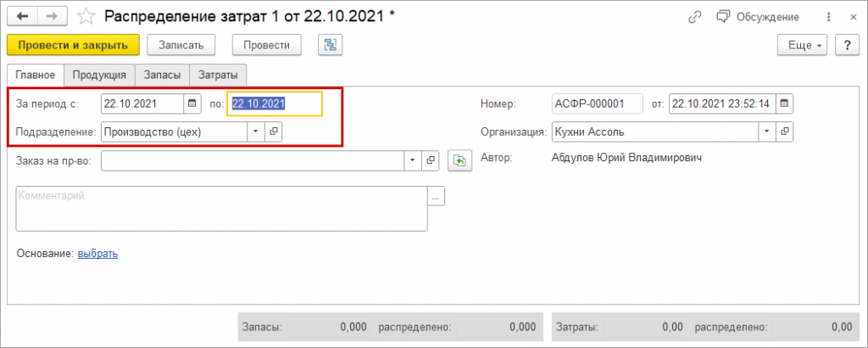Switch to the Затраты tab
The height and width of the screenshot is (348, 868).
219,75
